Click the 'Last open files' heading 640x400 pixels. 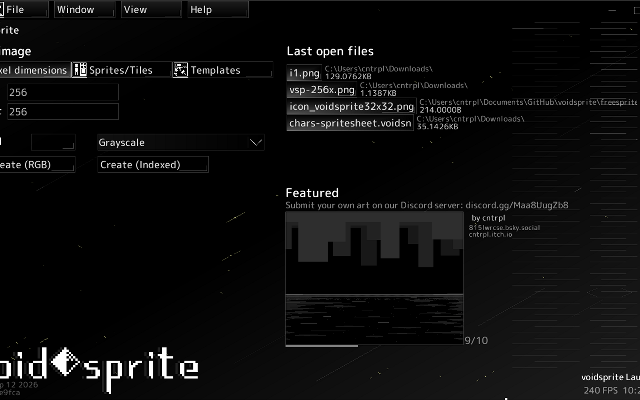click(330, 51)
